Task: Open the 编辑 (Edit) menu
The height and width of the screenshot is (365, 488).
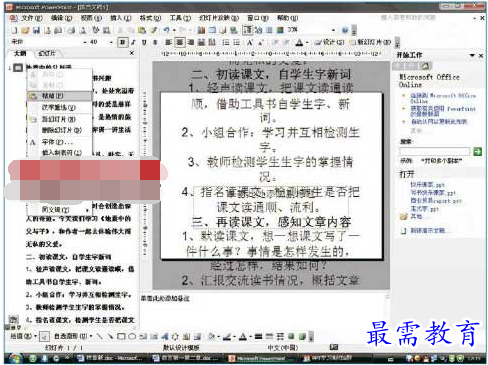Action: pos(61,18)
